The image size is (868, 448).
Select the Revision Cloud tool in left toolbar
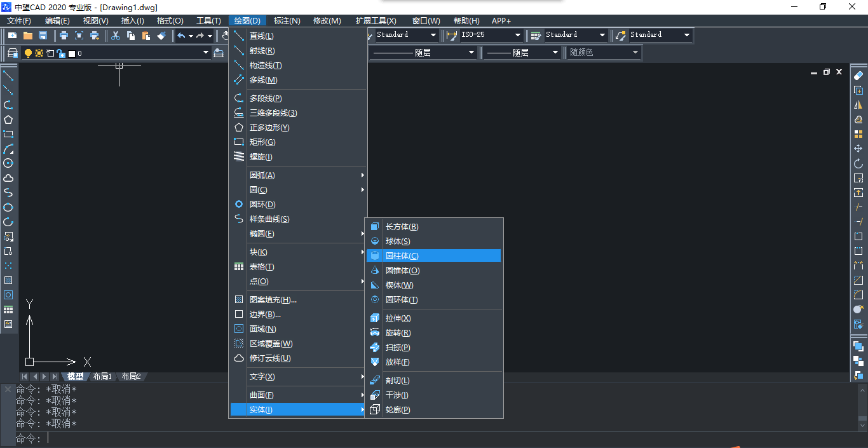pos(8,178)
